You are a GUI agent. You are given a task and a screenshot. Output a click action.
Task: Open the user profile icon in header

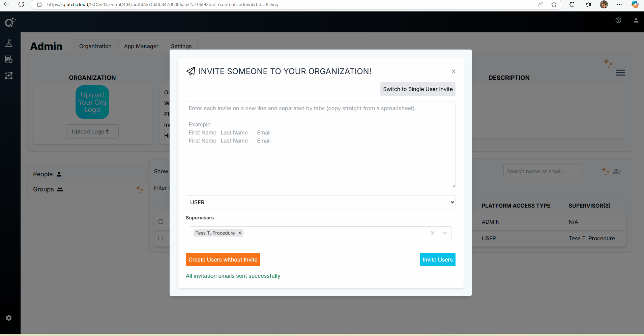(636, 20)
